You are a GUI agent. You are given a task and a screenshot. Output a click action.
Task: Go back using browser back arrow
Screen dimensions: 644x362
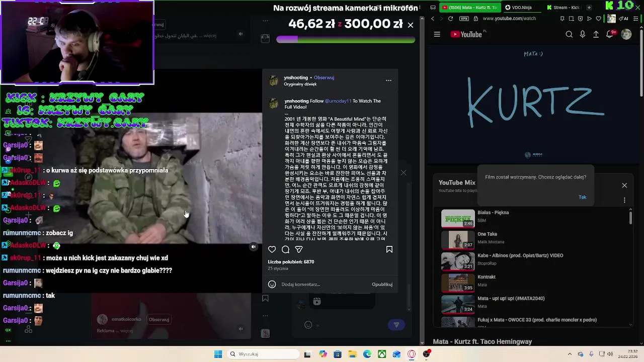click(x=433, y=19)
